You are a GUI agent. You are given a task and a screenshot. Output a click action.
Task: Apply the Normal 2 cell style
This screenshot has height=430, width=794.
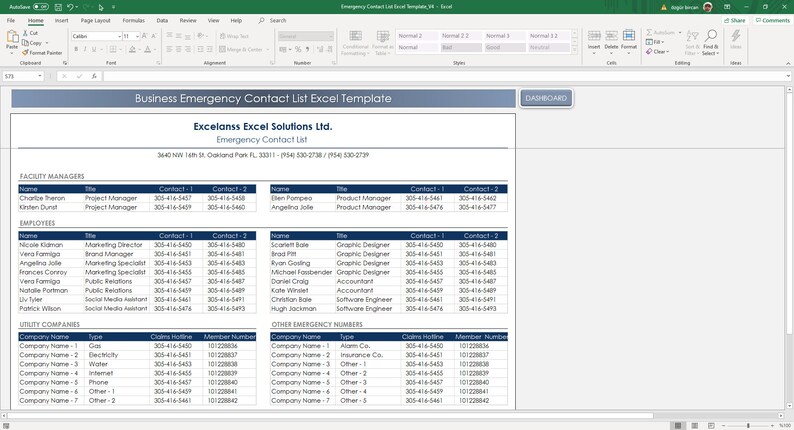[416, 36]
